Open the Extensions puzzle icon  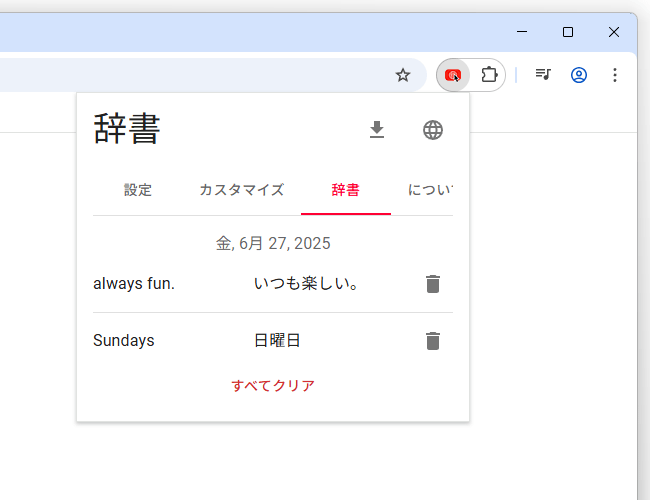(x=489, y=75)
